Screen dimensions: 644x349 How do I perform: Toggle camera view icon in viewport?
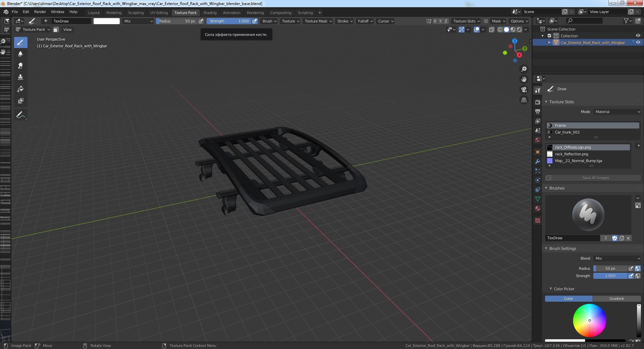point(524,90)
